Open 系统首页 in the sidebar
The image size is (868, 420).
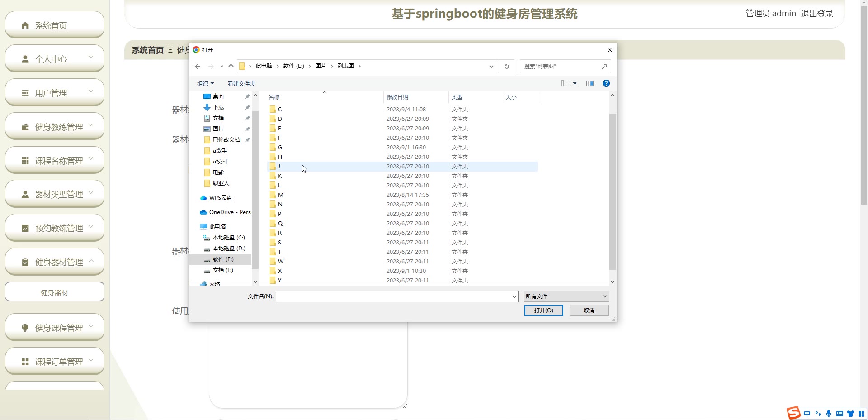pos(55,25)
